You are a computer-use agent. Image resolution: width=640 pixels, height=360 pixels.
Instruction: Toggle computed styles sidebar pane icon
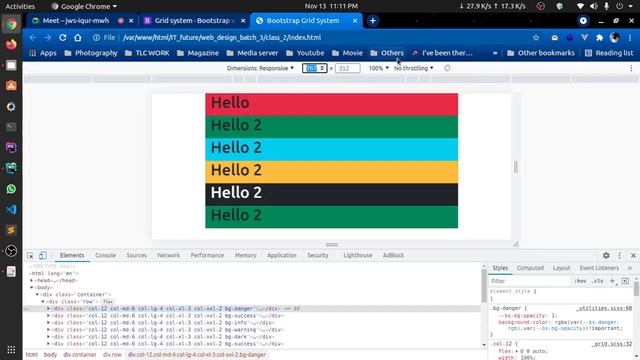coord(625,281)
